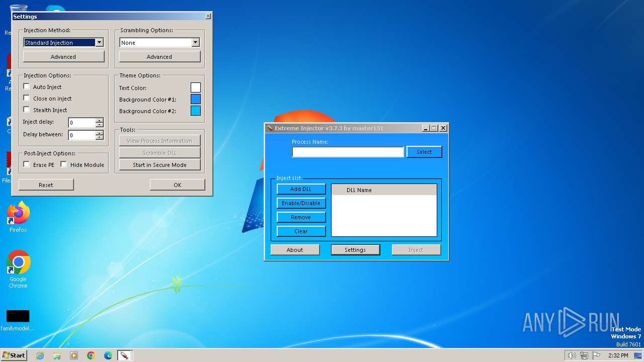Click the Enable/Disable button
The image size is (644, 362).
(x=301, y=203)
